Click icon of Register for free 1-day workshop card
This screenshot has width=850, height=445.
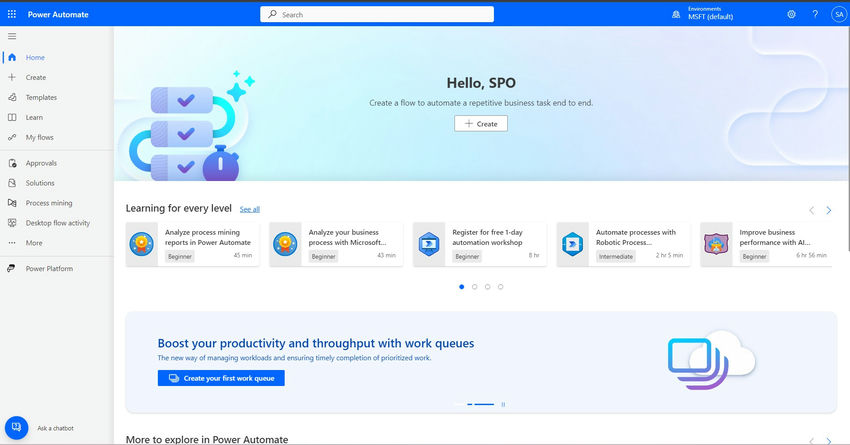pos(429,244)
